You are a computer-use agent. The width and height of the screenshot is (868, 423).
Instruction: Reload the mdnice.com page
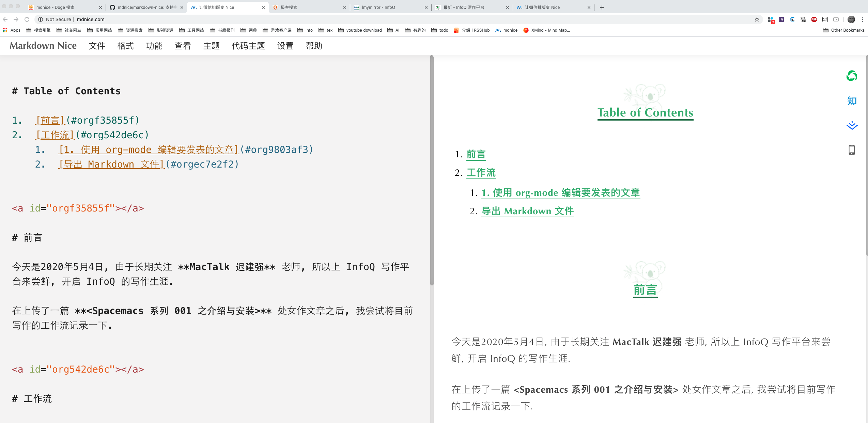[27, 19]
